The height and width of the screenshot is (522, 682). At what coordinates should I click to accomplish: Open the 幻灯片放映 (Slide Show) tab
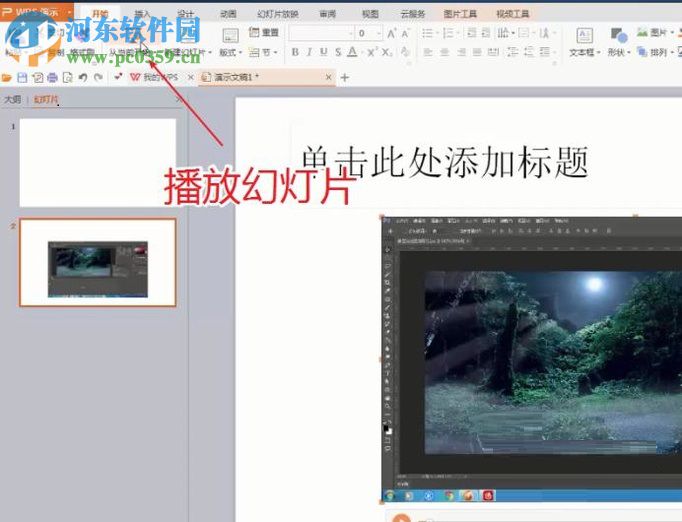point(277,13)
